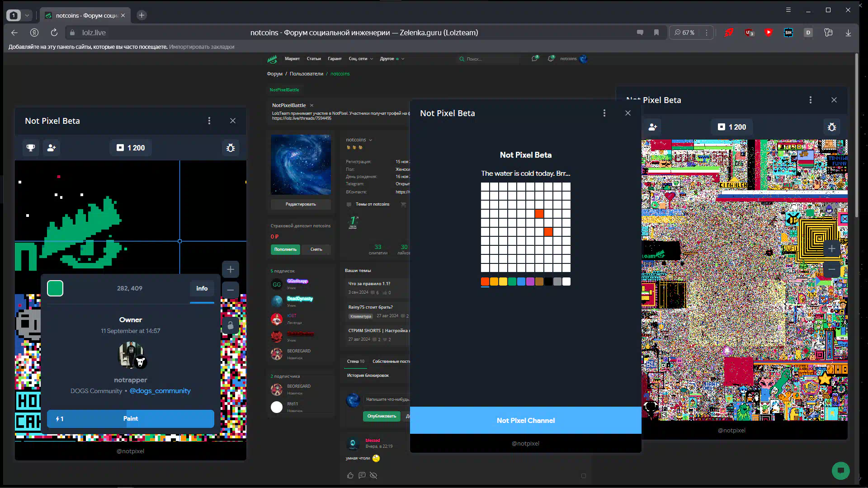
Task: Expand Другое dropdown menu
Action: tap(392, 59)
